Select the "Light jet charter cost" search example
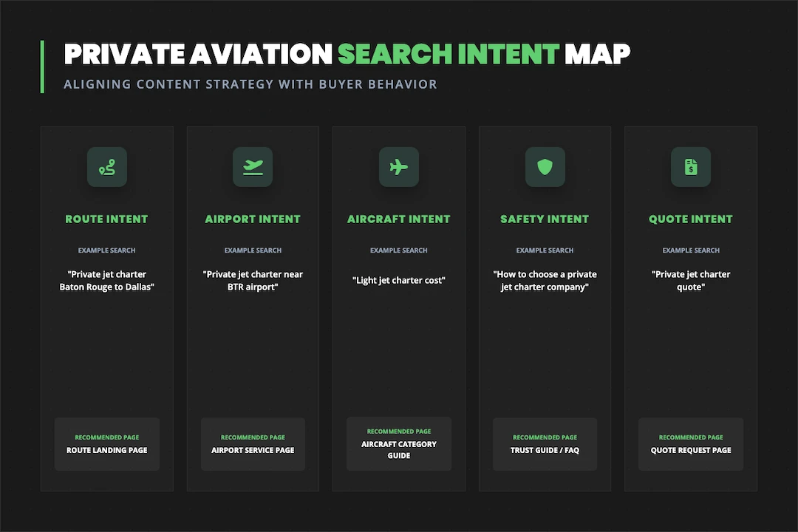The image size is (798, 532). [x=399, y=280]
